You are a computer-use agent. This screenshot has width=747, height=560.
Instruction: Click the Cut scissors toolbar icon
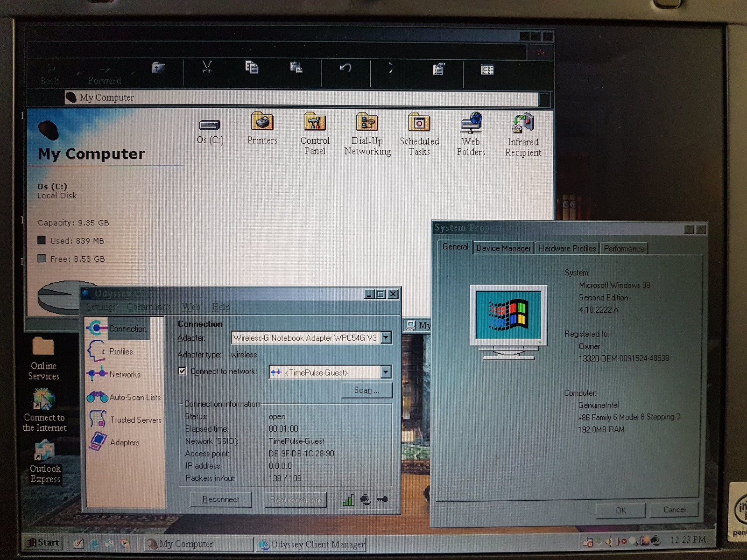[x=207, y=68]
